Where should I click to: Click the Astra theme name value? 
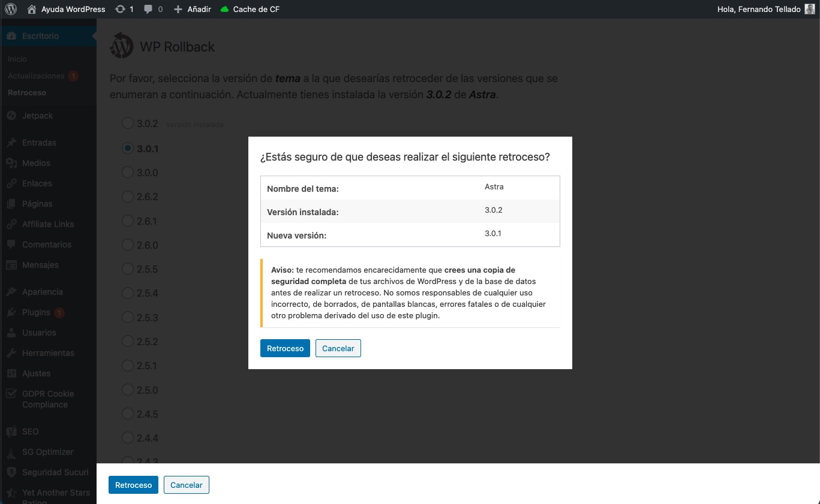click(494, 187)
